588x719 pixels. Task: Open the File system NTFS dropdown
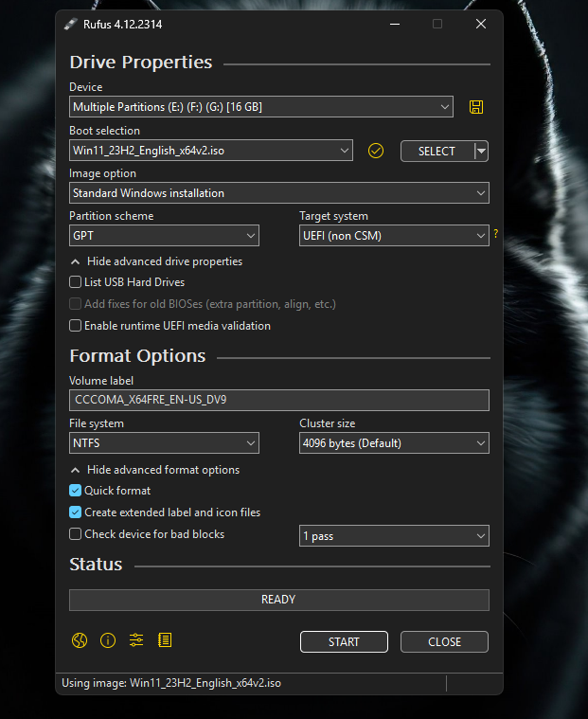(164, 443)
